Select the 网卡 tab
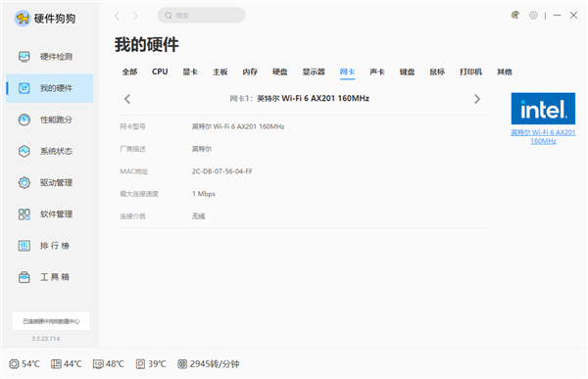Viewport: 588px width, 379px height. coord(347,71)
